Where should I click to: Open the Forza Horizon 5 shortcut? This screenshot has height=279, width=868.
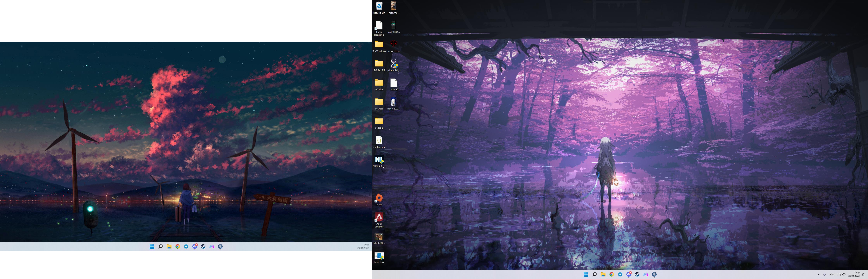coord(379,26)
